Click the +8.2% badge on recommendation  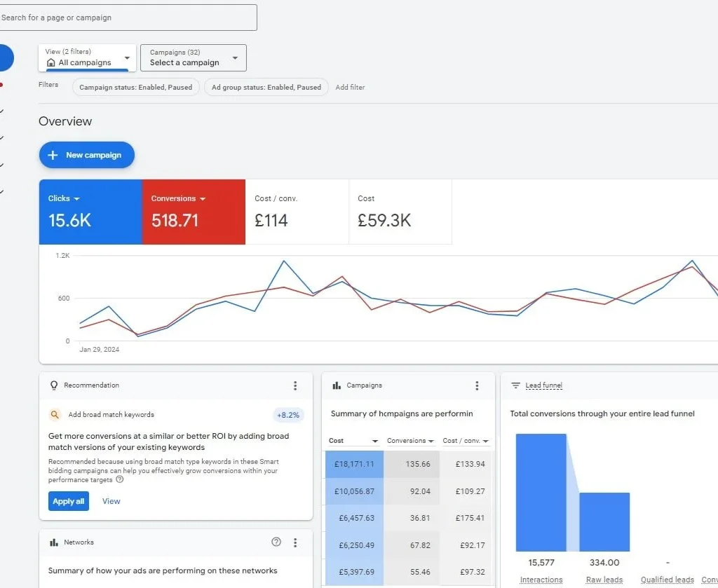[288, 415]
